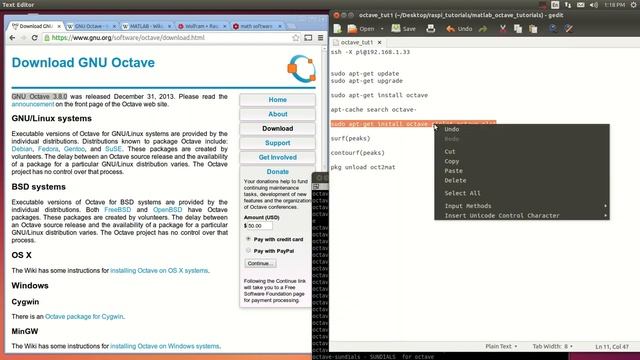
Task: Switch to the Wolfram browser tab
Action: pos(201,26)
